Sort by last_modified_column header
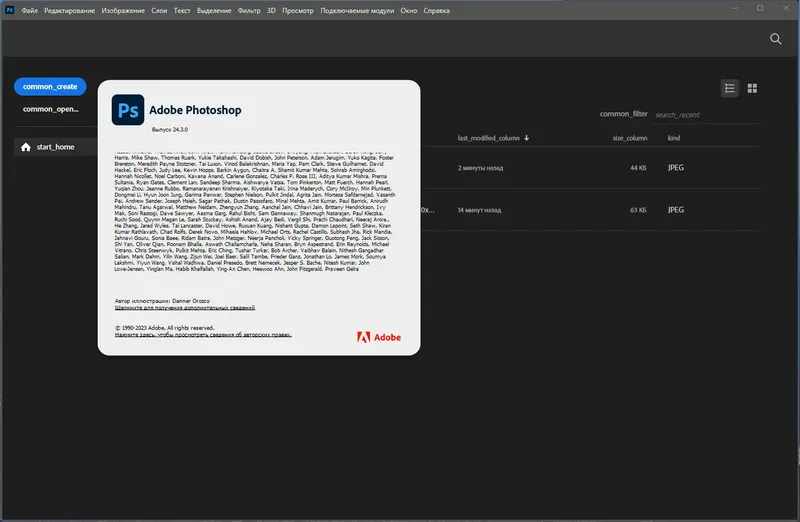Image resolution: width=800 pixels, height=522 pixels. [x=488, y=138]
